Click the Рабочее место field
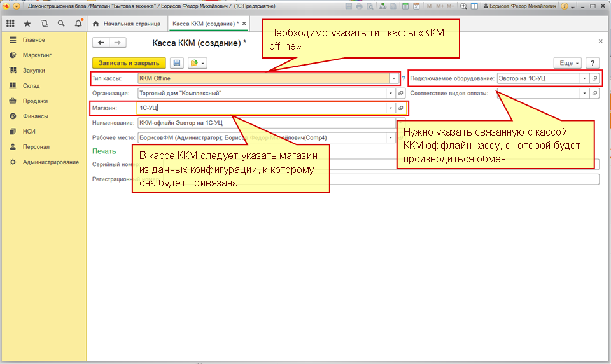This screenshot has width=611, height=364. 262,137
